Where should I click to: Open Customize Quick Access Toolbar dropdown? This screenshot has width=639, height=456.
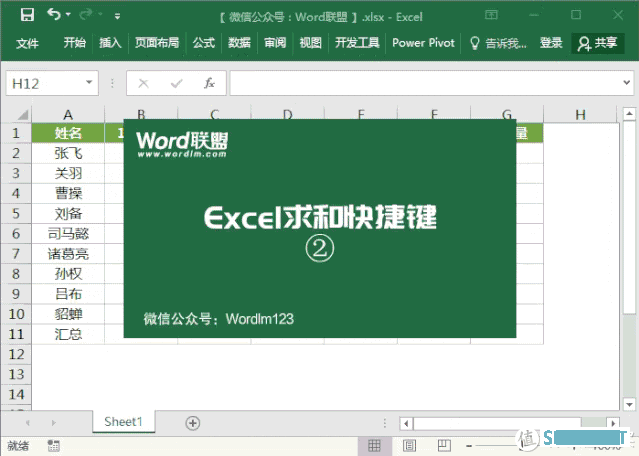click(117, 16)
